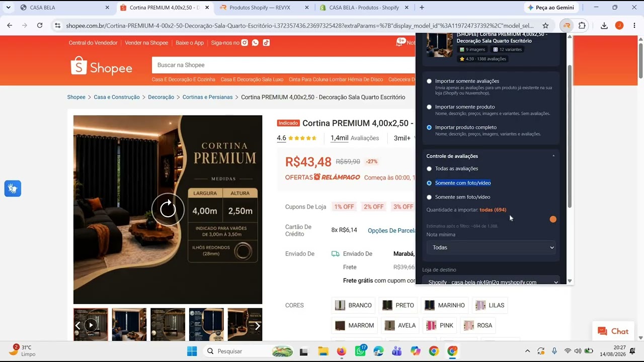Reload the page
This screenshot has width=644, height=362.
tap(40, 26)
